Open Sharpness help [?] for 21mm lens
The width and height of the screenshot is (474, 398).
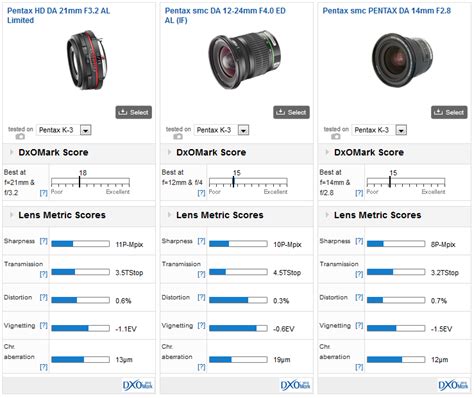pos(43,241)
